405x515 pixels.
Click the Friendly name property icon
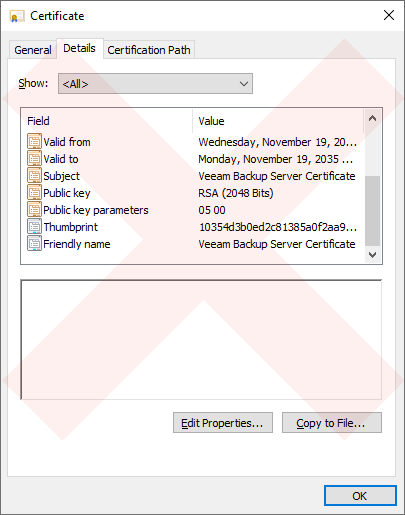[x=34, y=244]
